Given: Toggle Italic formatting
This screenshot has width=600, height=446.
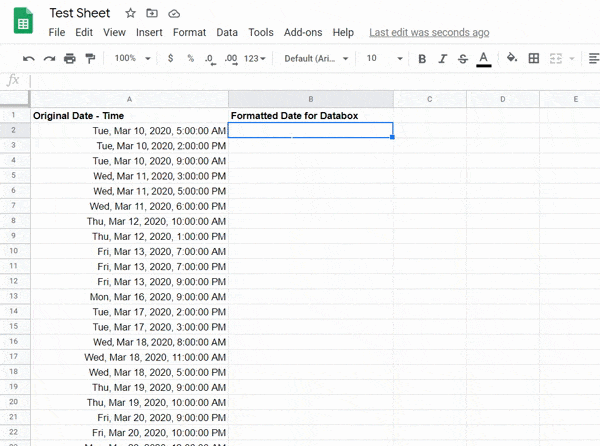Looking at the screenshot, I should point(442,59).
